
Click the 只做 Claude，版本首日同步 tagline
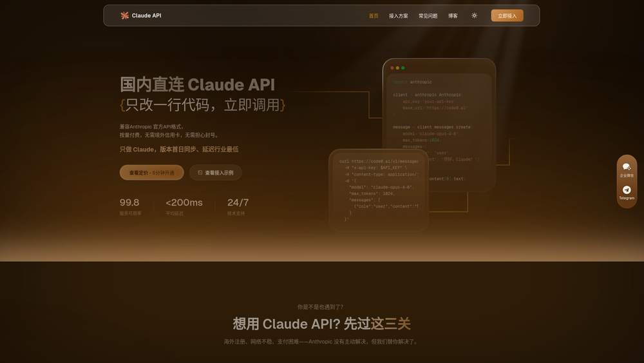[179, 149]
